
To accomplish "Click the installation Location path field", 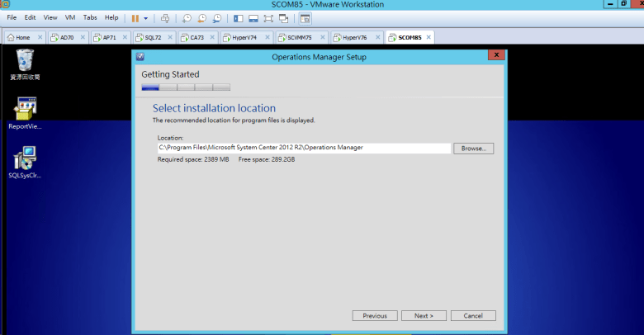I will tap(303, 148).
